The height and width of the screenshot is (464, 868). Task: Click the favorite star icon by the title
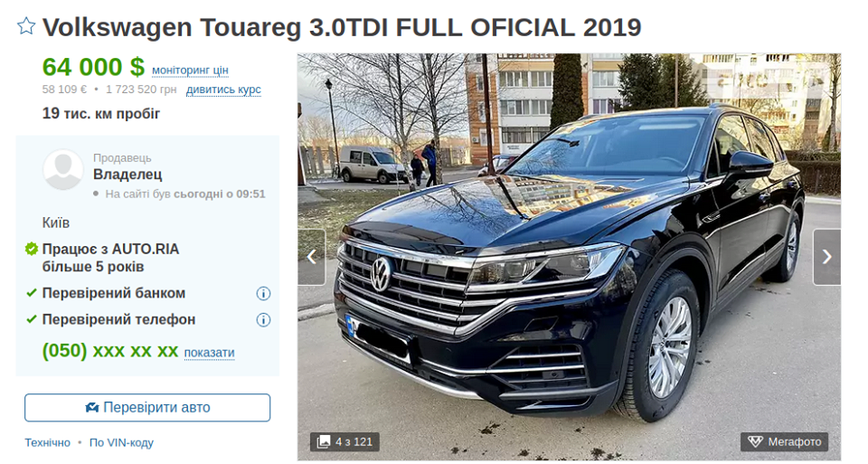pyautogui.click(x=26, y=26)
